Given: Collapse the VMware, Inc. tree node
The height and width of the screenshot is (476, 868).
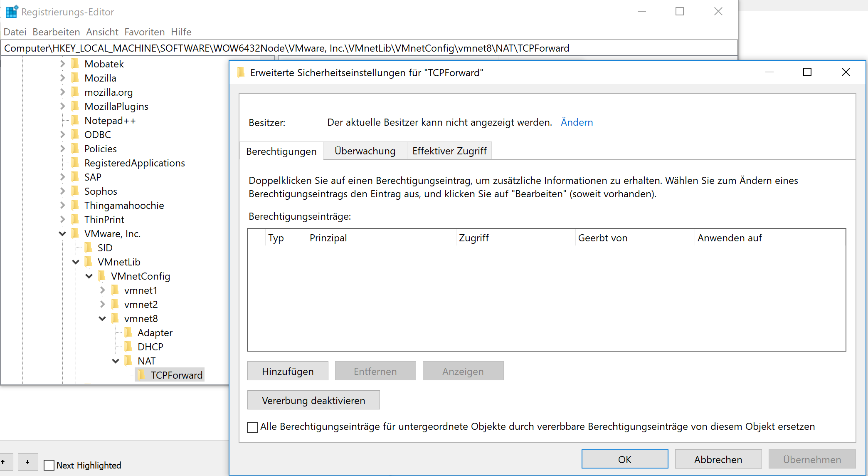Looking at the screenshot, I should [x=62, y=234].
